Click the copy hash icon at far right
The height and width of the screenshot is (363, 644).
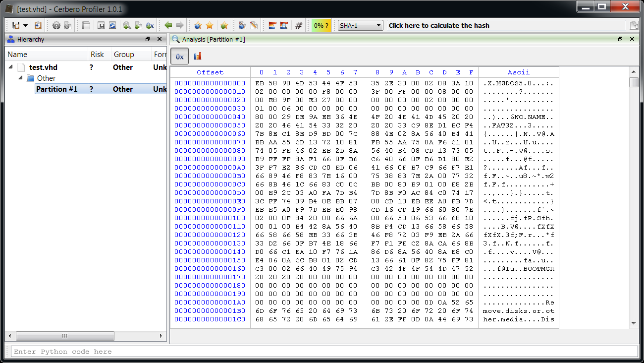(634, 26)
